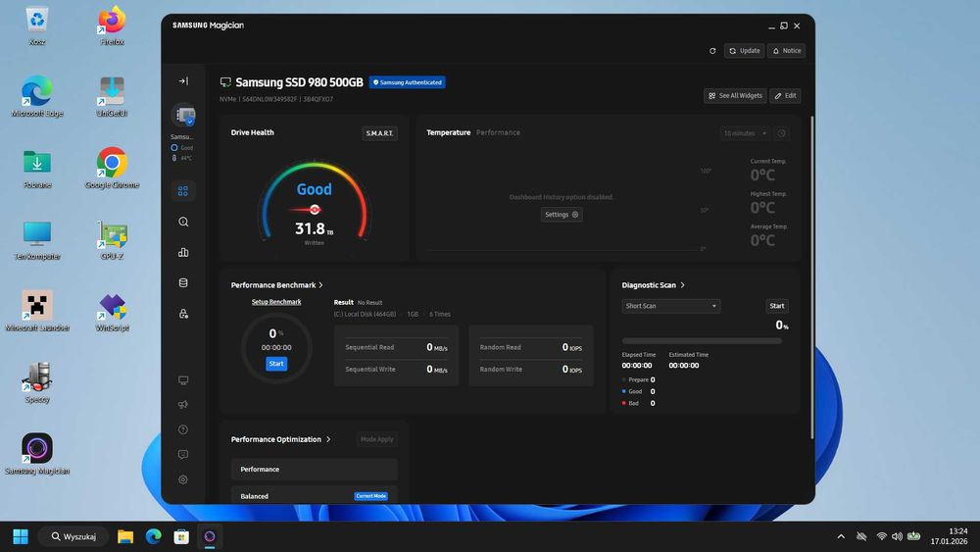This screenshot has height=552, width=980.
Task: Click the dashboard vertical scrollbar
Action: click(811, 277)
